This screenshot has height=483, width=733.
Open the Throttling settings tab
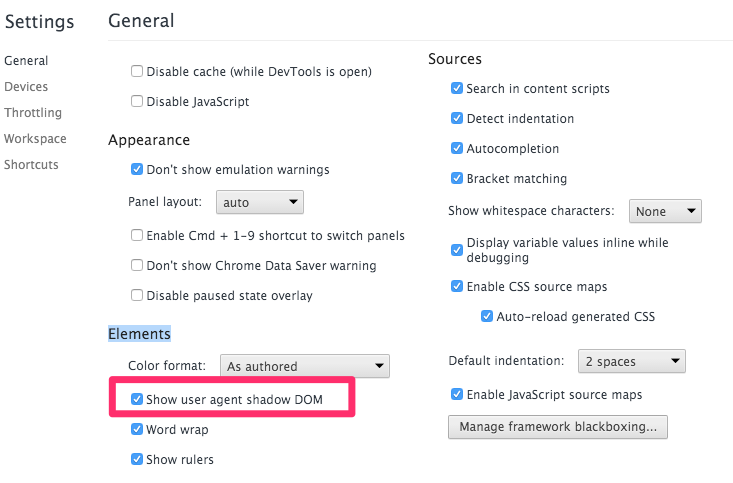[33, 113]
